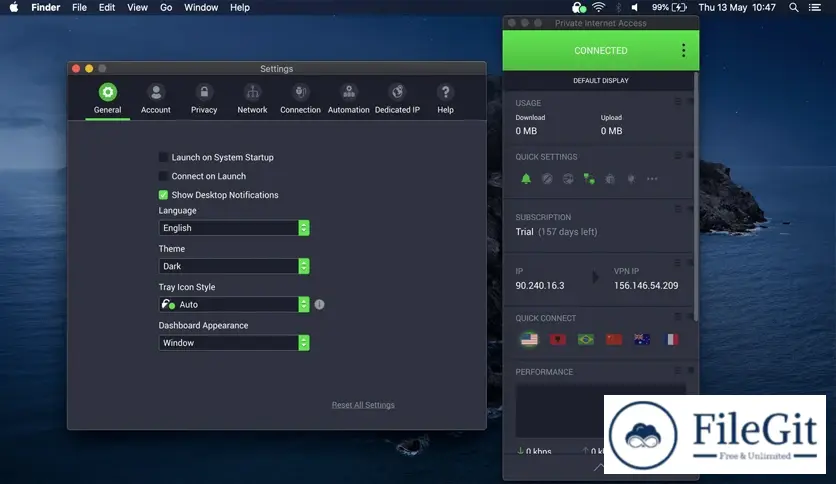Click the sixth Quick Settings icon

pos(631,179)
